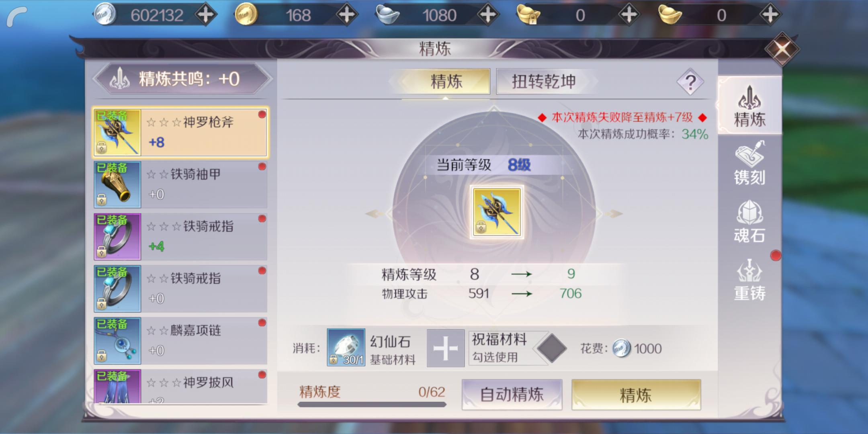Start the 自动精炼 auto refine button
The width and height of the screenshot is (868, 434).
coord(512,394)
